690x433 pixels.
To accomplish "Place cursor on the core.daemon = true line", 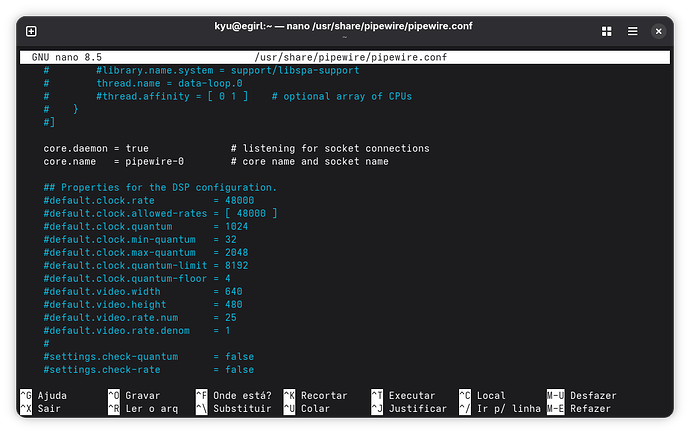I will tap(96, 148).
